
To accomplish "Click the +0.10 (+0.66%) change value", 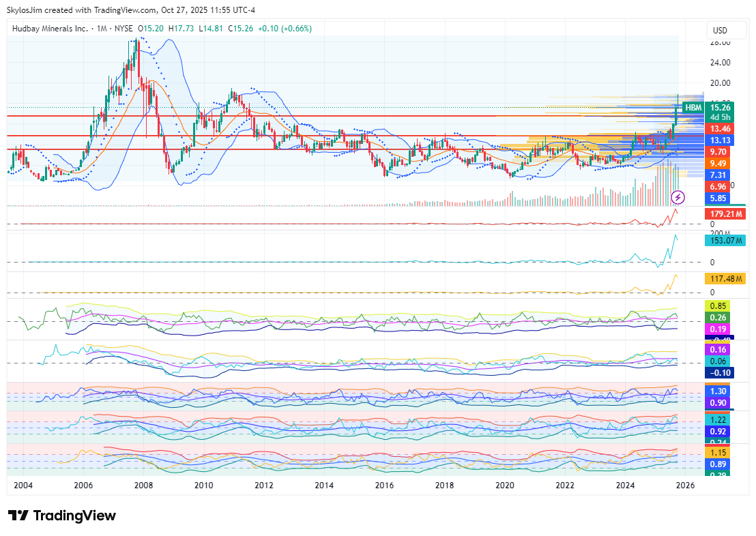I will click(x=285, y=28).
